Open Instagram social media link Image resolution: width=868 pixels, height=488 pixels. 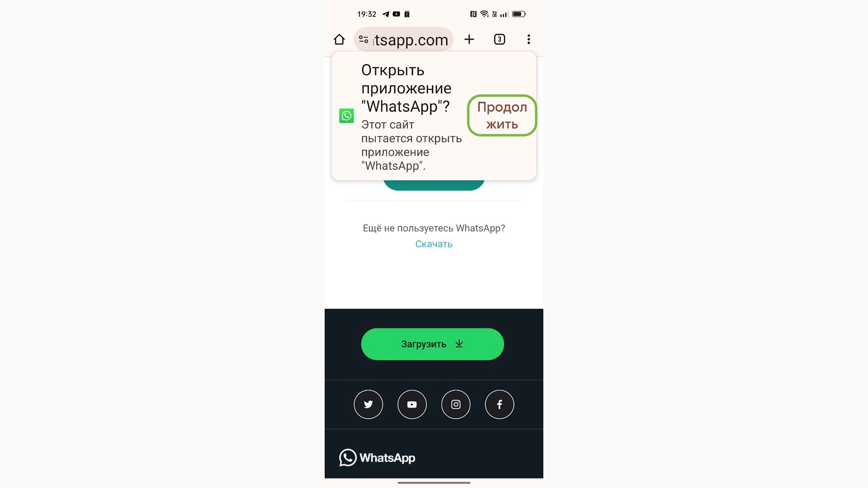tap(455, 404)
